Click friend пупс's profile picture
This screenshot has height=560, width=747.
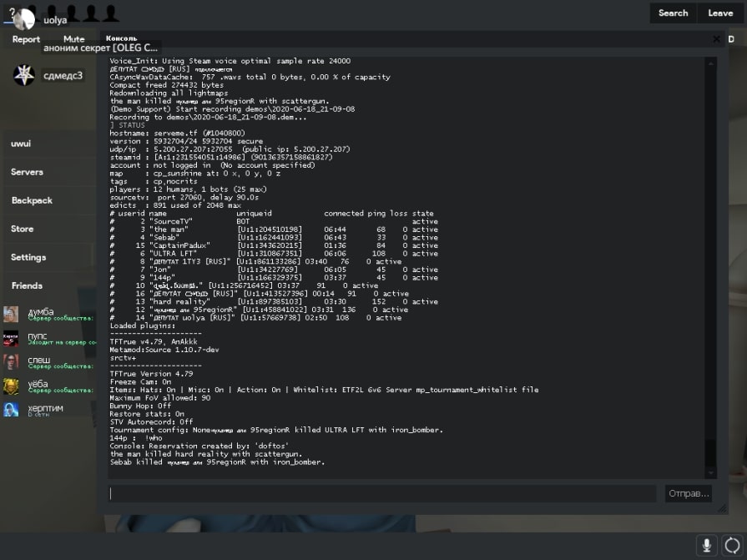click(x=11, y=338)
